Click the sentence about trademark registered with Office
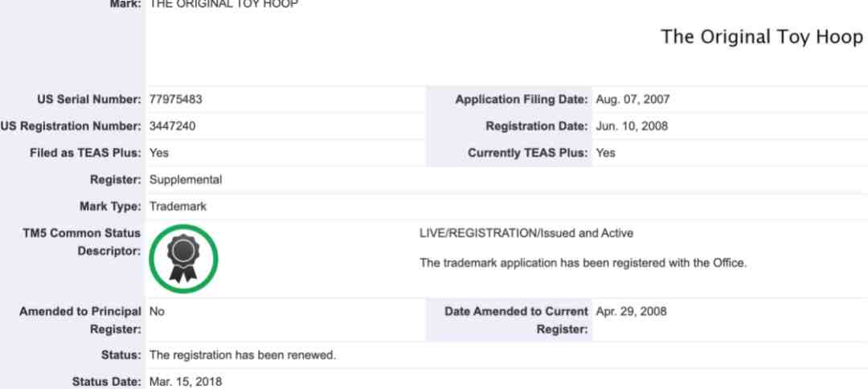868x389 pixels. (x=583, y=263)
